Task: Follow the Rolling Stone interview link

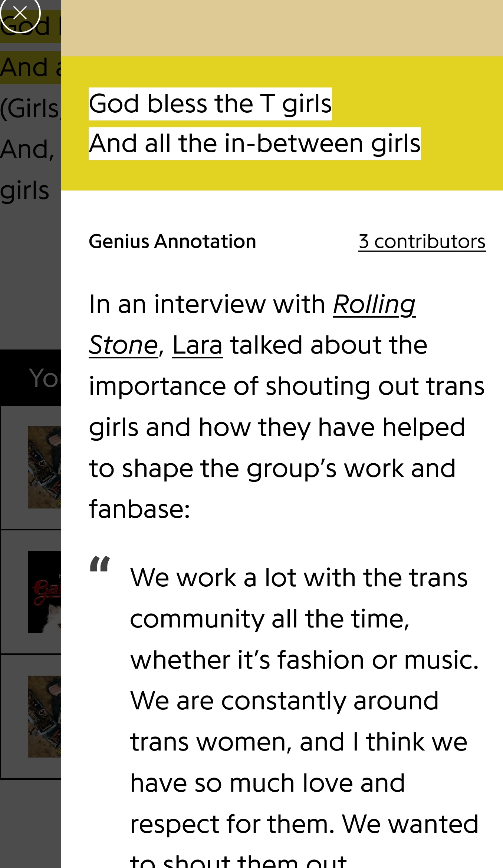Action: tap(374, 305)
